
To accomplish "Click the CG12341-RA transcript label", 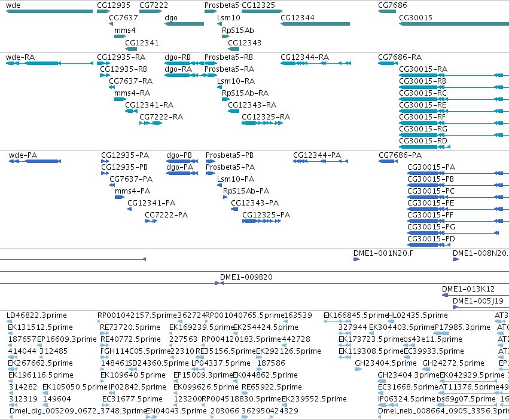I will [150, 105].
